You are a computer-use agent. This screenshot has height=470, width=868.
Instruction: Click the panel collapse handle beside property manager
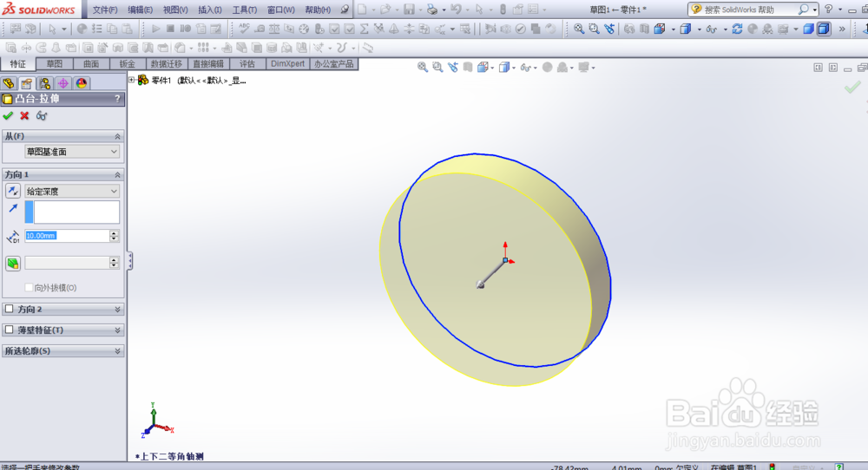coord(130,260)
